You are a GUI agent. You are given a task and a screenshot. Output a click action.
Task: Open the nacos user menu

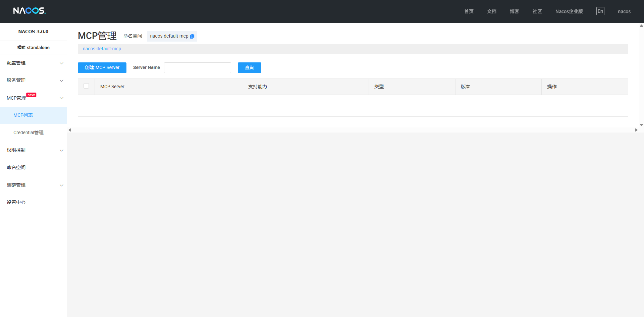pos(624,11)
